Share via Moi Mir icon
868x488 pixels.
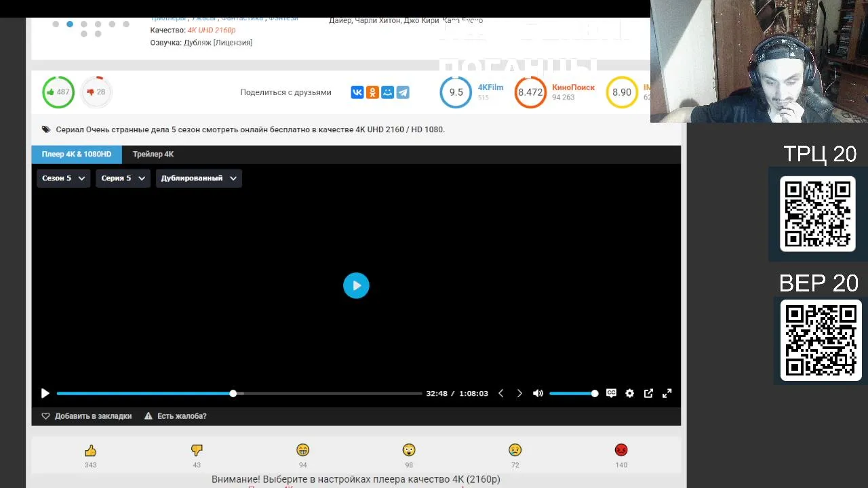pyautogui.click(x=387, y=92)
